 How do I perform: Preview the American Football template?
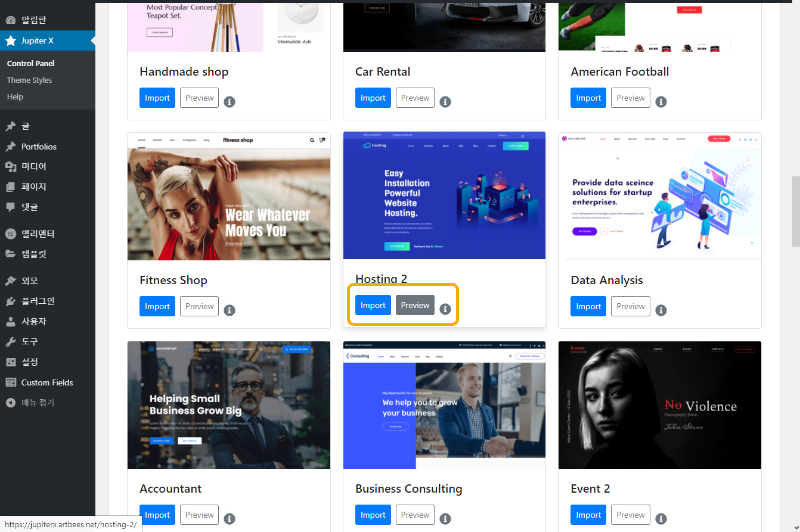(x=631, y=98)
